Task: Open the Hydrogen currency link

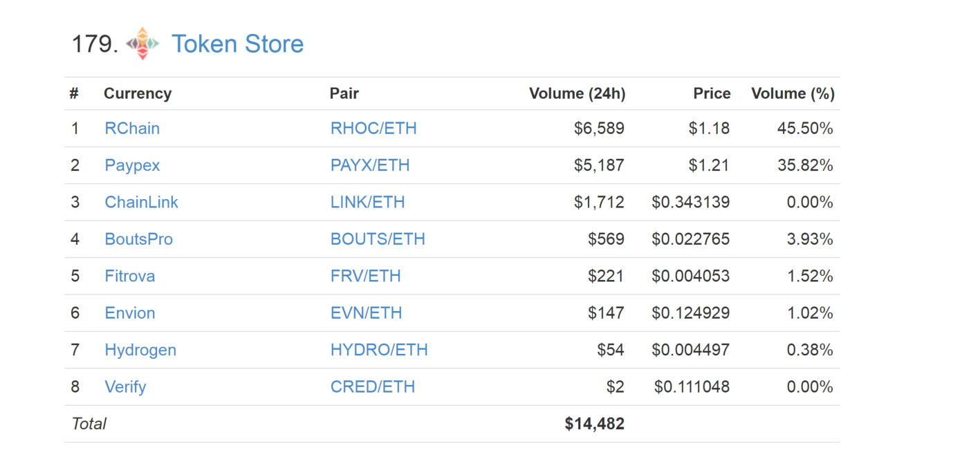Action: point(140,350)
